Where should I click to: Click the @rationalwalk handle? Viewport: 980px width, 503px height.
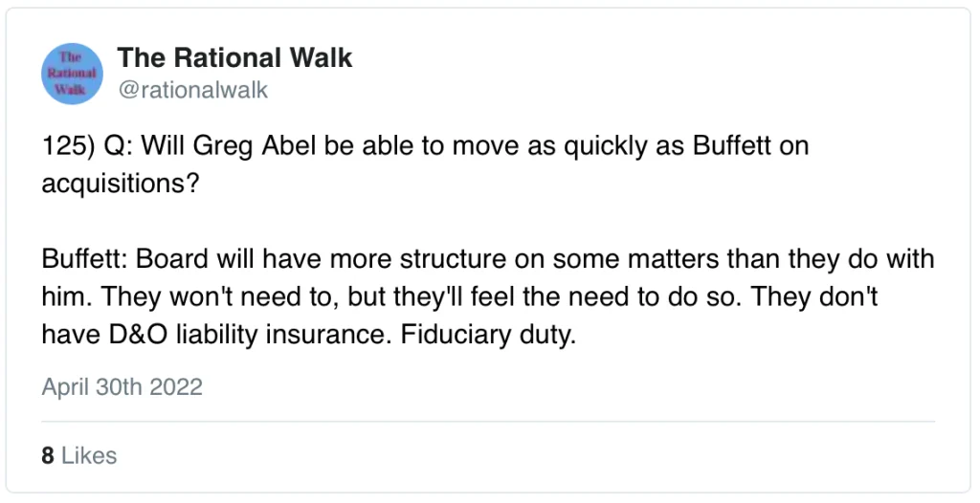coord(192,91)
